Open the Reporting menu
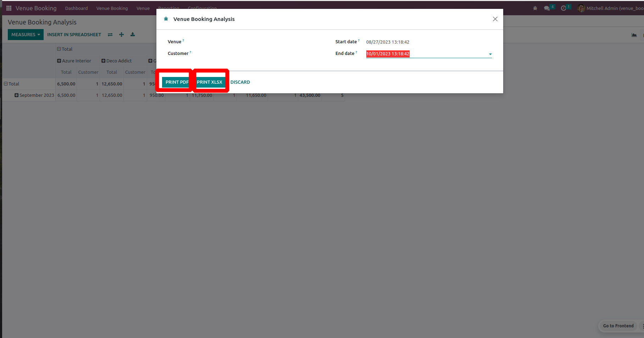Screen dimensions: 644x338 pos(168,7)
